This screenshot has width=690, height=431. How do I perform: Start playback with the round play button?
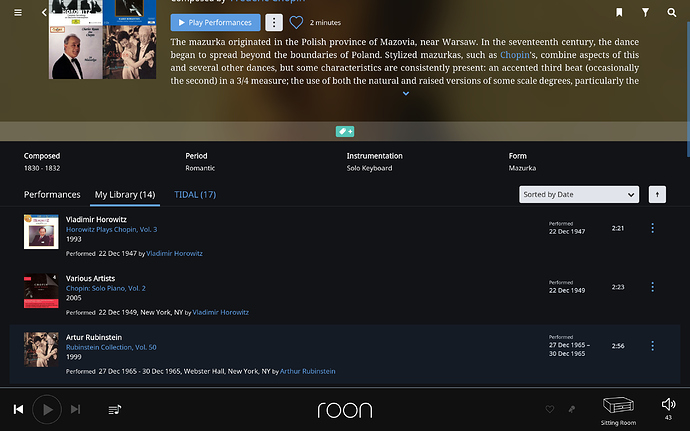pos(47,409)
